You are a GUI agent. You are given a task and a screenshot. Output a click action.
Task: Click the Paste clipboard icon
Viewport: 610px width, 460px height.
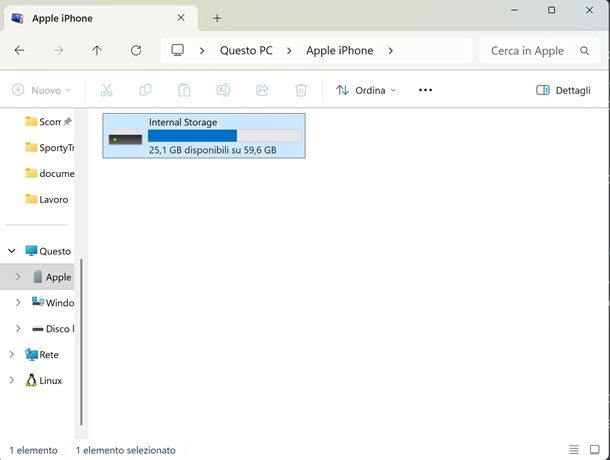point(184,90)
